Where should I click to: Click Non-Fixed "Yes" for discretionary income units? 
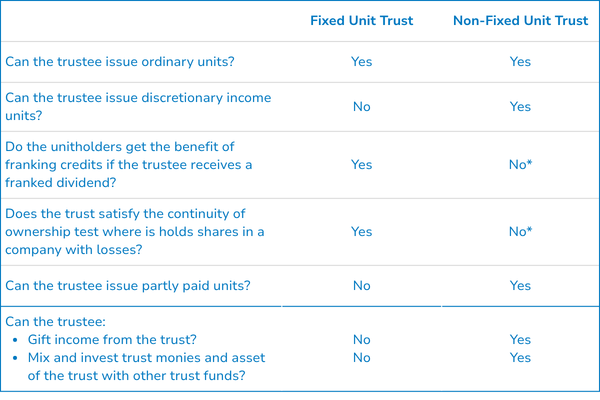pos(520,107)
